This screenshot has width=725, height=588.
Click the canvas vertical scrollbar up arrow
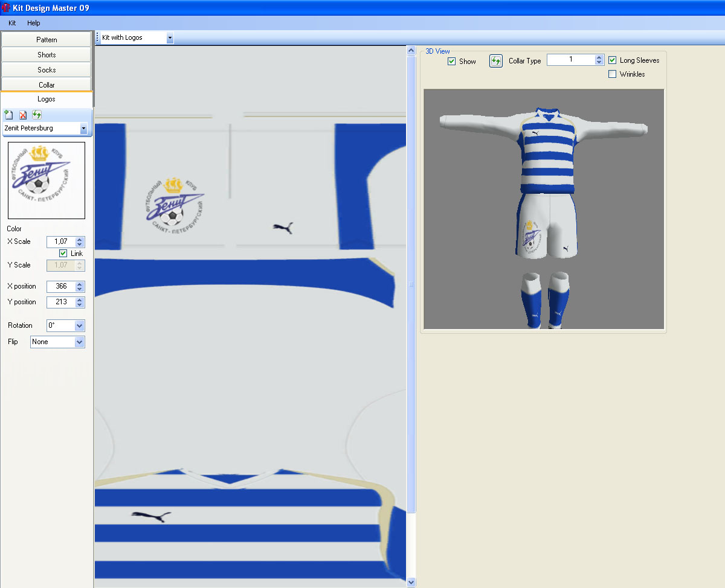411,51
